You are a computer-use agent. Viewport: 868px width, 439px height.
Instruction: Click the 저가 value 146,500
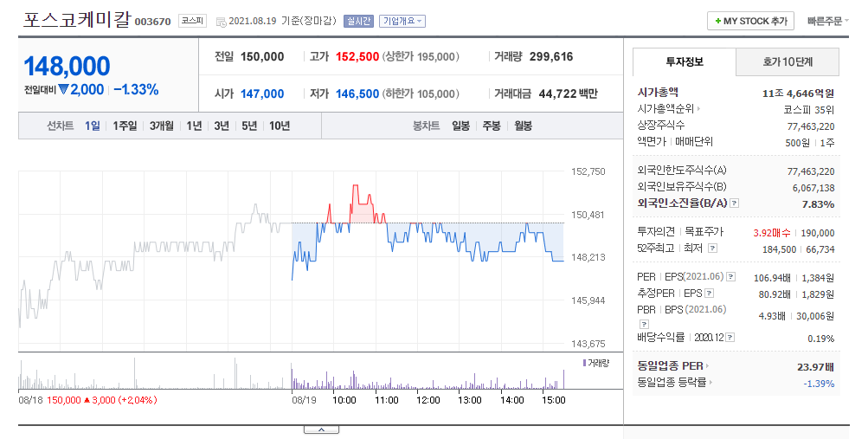(357, 94)
